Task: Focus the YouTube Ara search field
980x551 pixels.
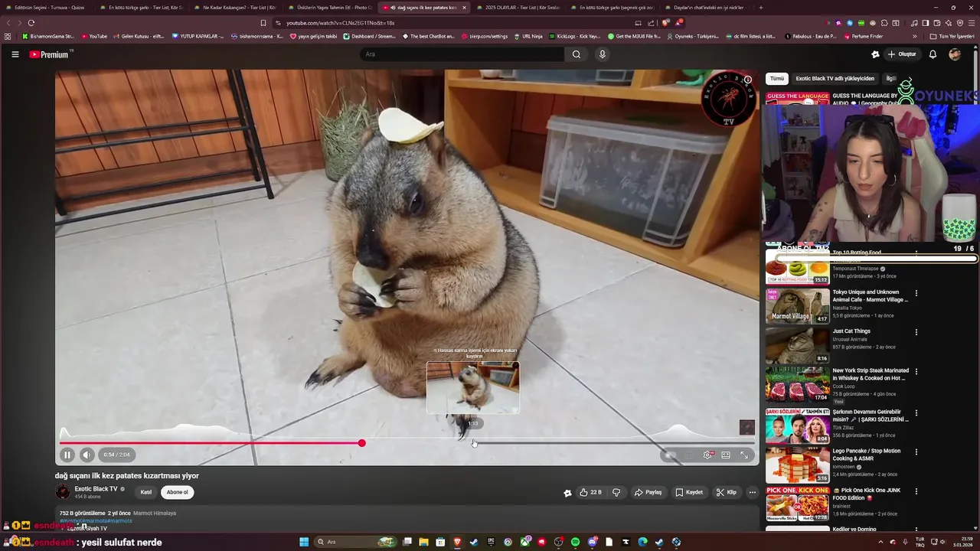Action: pos(462,54)
